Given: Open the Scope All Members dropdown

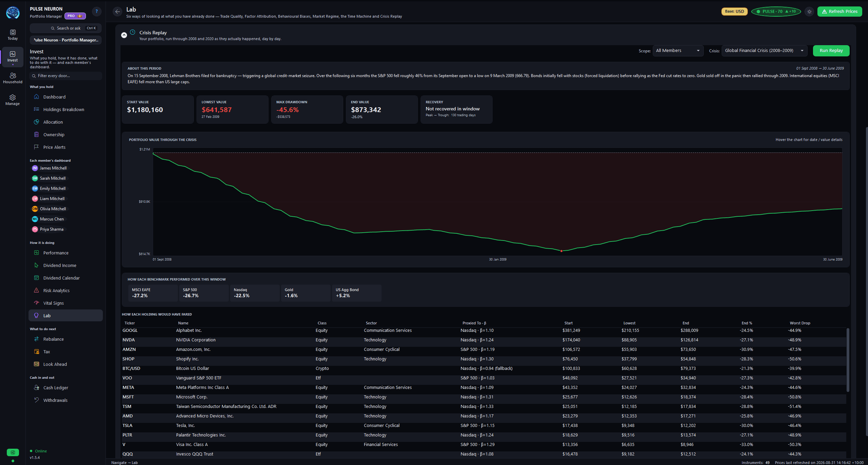Looking at the screenshot, I should coord(678,51).
